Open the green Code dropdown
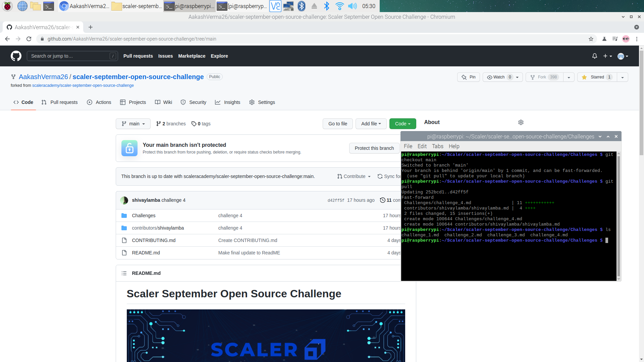The width and height of the screenshot is (644, 362). coord(402,124)
